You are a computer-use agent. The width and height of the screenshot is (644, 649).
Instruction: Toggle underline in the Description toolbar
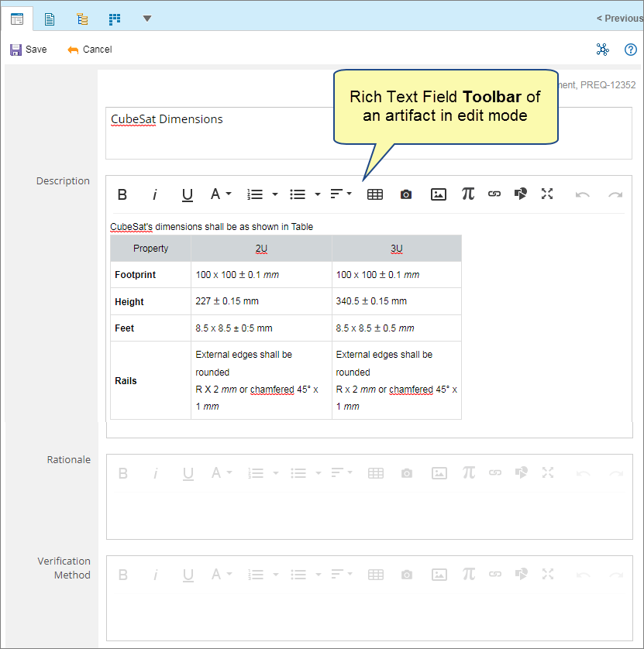188,194
